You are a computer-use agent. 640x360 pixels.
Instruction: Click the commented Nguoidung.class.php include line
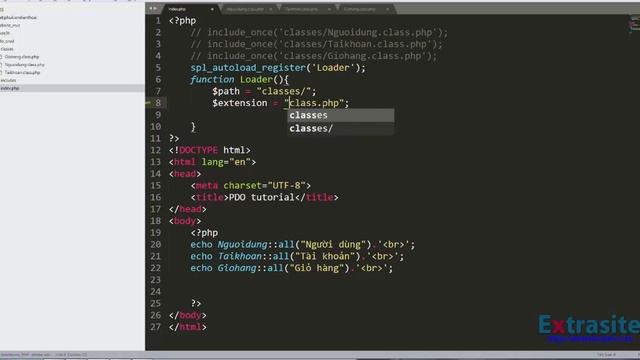[x=319, y=32]
